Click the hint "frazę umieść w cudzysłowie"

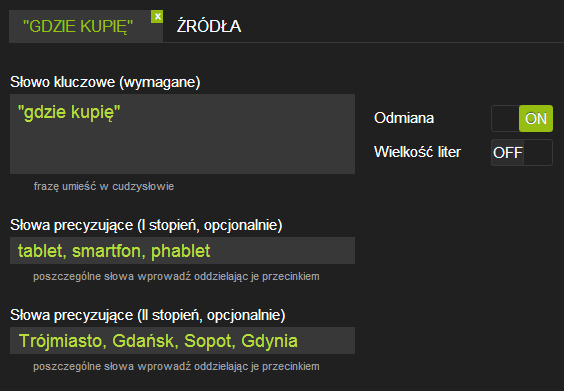(x=104, y=186)
